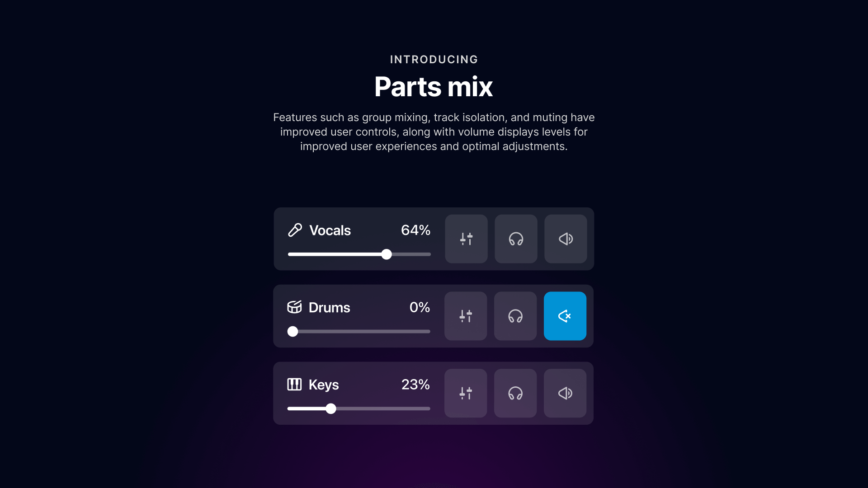Click the Keys volume slider handle
Screen dimensions: 868x488
(331, 409)
